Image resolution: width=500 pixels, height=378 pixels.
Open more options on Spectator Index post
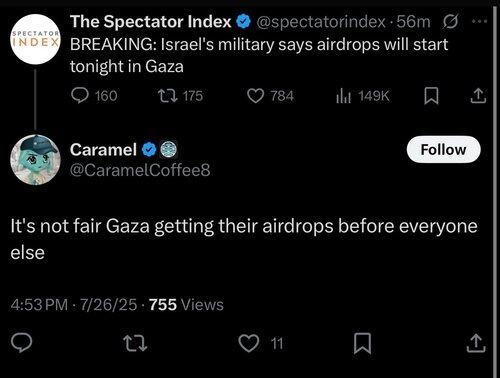[x=480, y=21]
